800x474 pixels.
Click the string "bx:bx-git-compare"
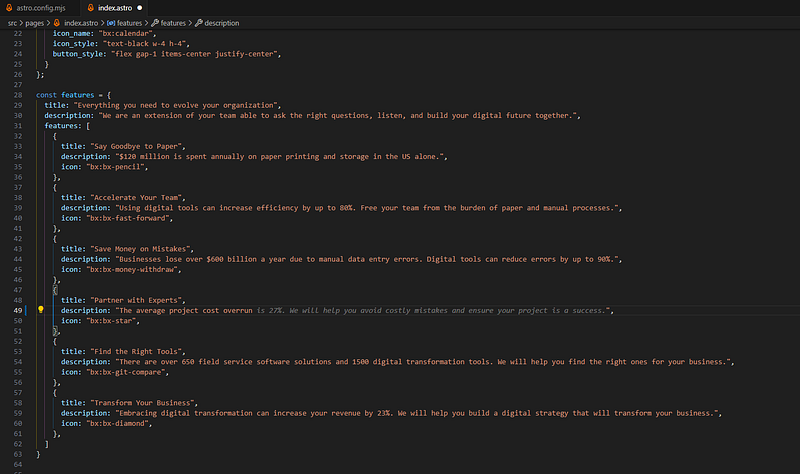(x=128, y=372)
